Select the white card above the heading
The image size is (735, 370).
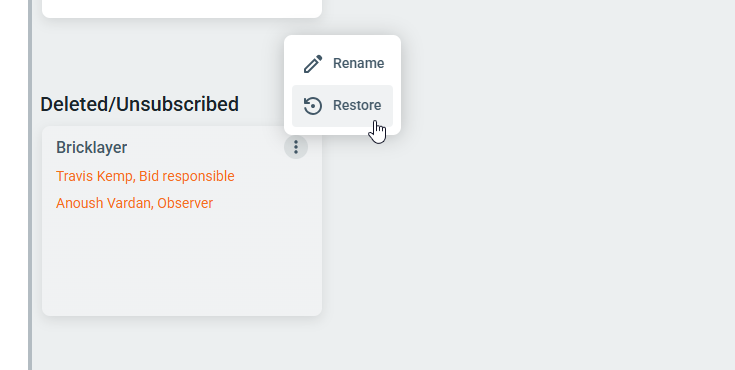pyautogui.click(x=182, y=8)
